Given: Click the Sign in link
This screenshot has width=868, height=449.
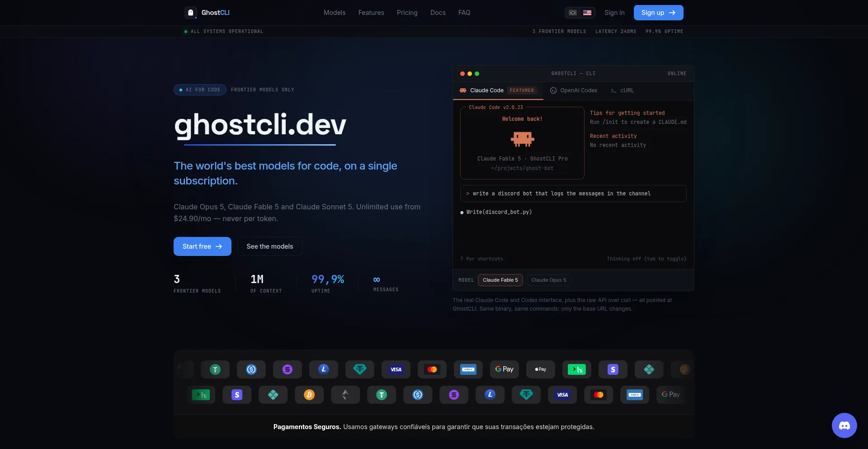Looking at the screenshot, I should pos(614,13).
